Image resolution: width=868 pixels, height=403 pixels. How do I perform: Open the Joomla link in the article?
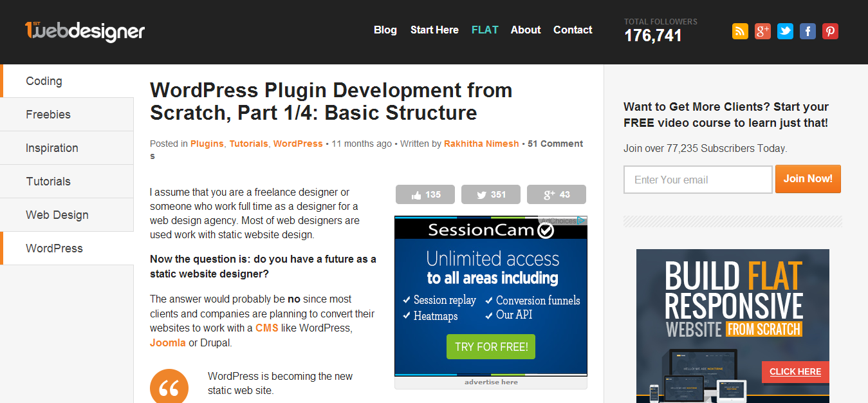point(168,342)
